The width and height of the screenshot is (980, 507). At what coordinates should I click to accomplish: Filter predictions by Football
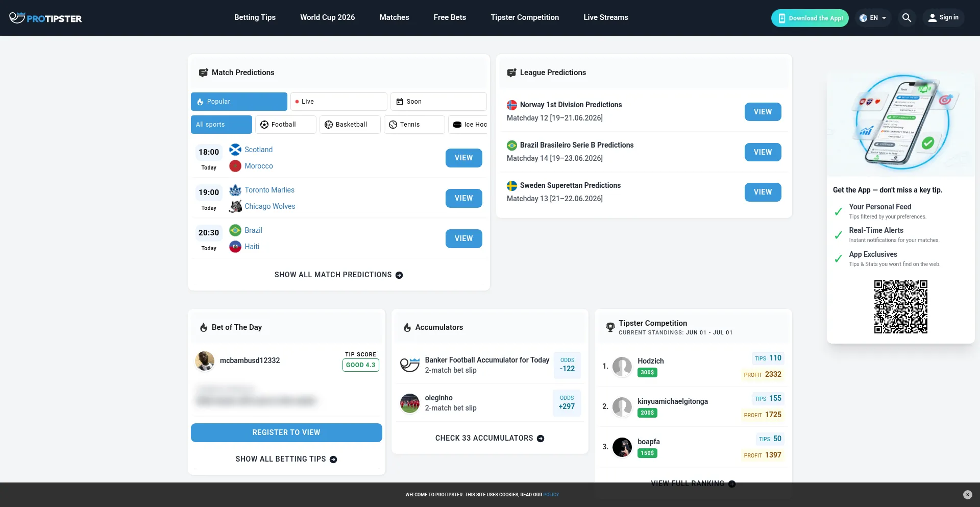(x=286, y=125)
